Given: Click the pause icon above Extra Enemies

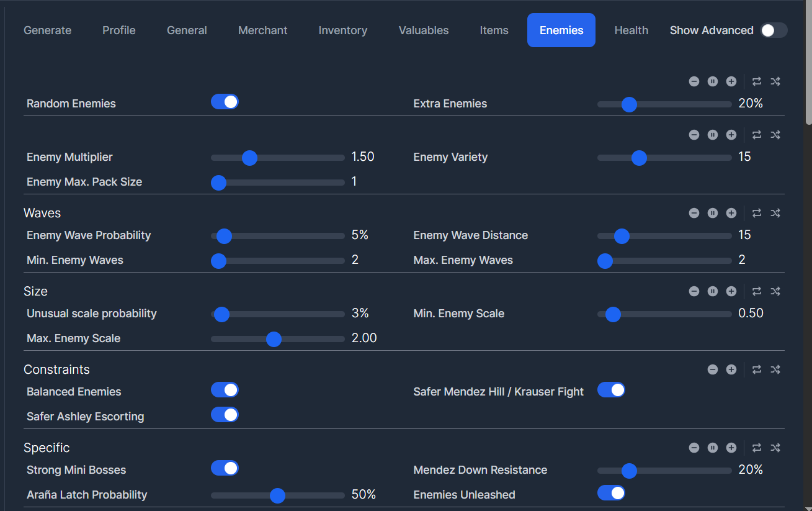Looking at the screenshot, I should (713, 81).
